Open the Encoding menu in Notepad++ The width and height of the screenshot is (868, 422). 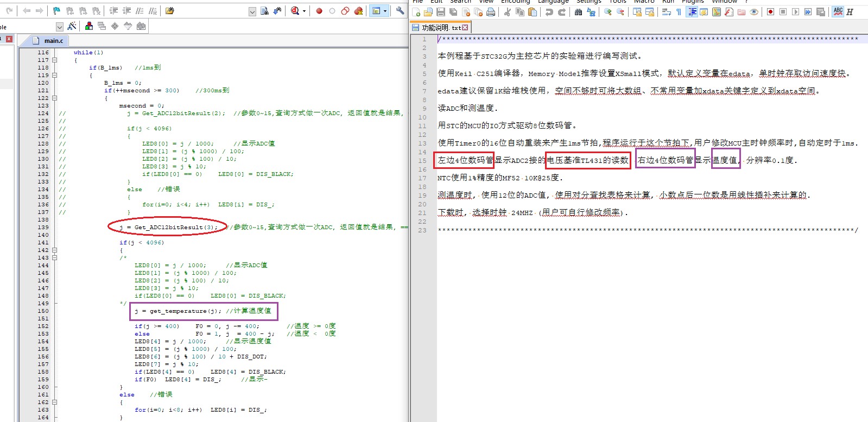pos(515,2)
